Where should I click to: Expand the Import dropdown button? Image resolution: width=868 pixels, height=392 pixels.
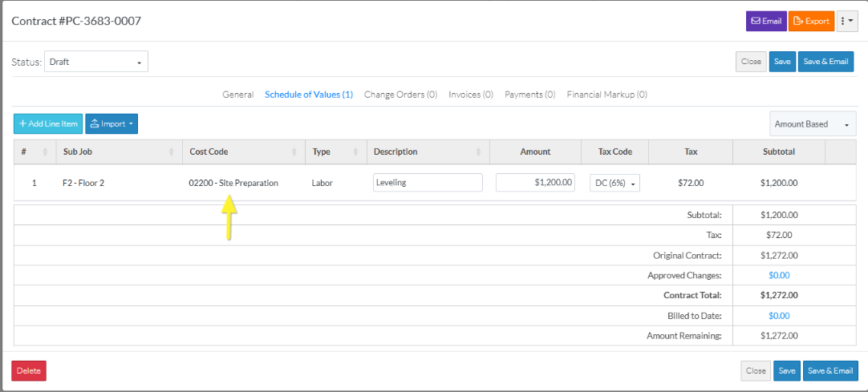click(x=112, y=123)
